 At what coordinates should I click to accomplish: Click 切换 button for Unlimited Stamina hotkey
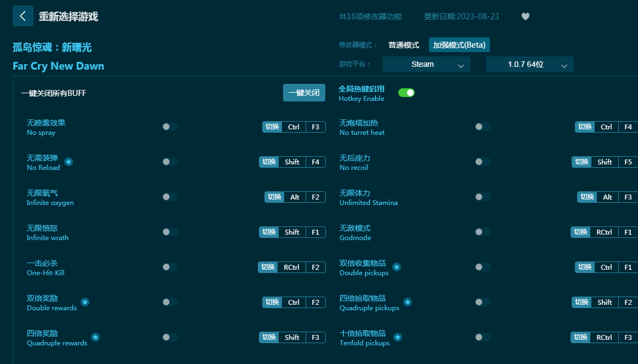pyautogui.click(x=587, y=197)
